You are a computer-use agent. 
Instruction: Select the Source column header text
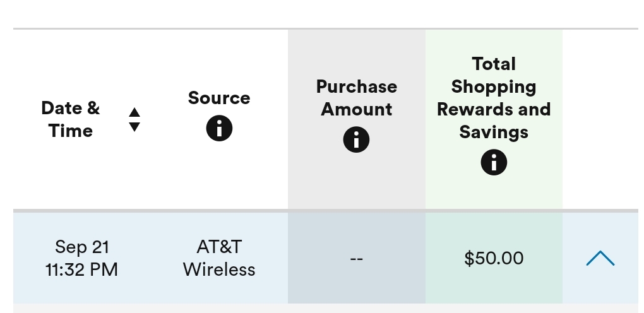pyautogui.click(x=219, y=98)
